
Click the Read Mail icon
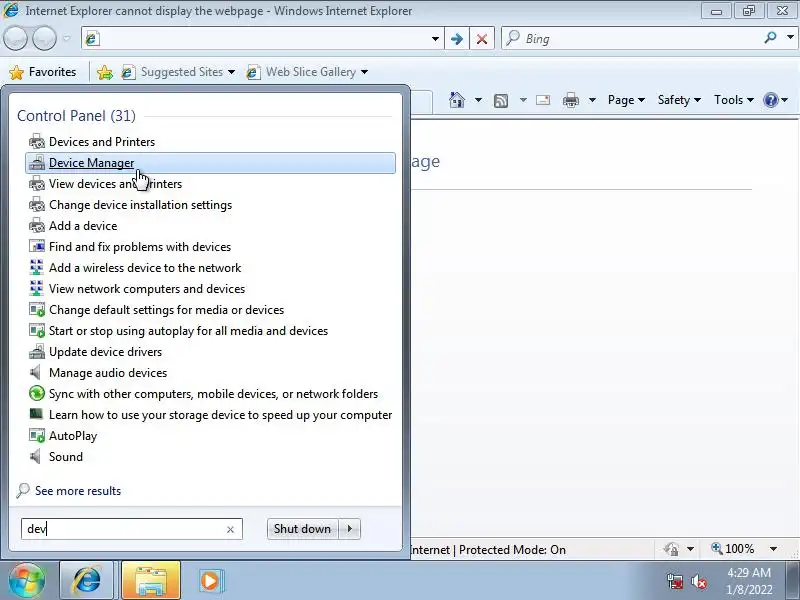pyautogui.click(x=543, y=100)
